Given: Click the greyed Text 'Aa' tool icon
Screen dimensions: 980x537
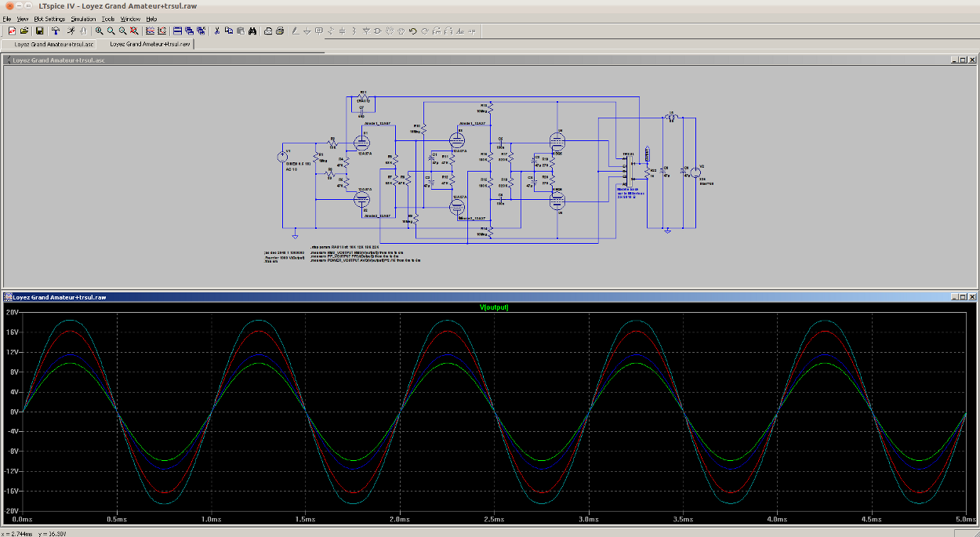Looking at the screenshot, I should (x=460, y=31).
